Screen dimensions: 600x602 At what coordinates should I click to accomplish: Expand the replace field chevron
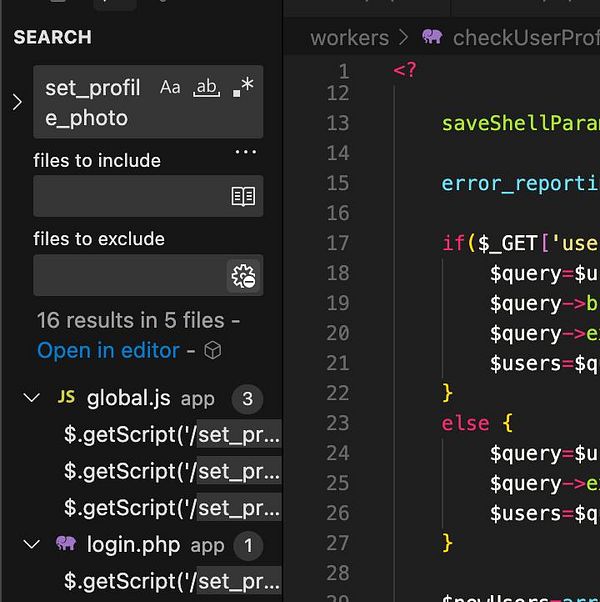pos(17,102)
